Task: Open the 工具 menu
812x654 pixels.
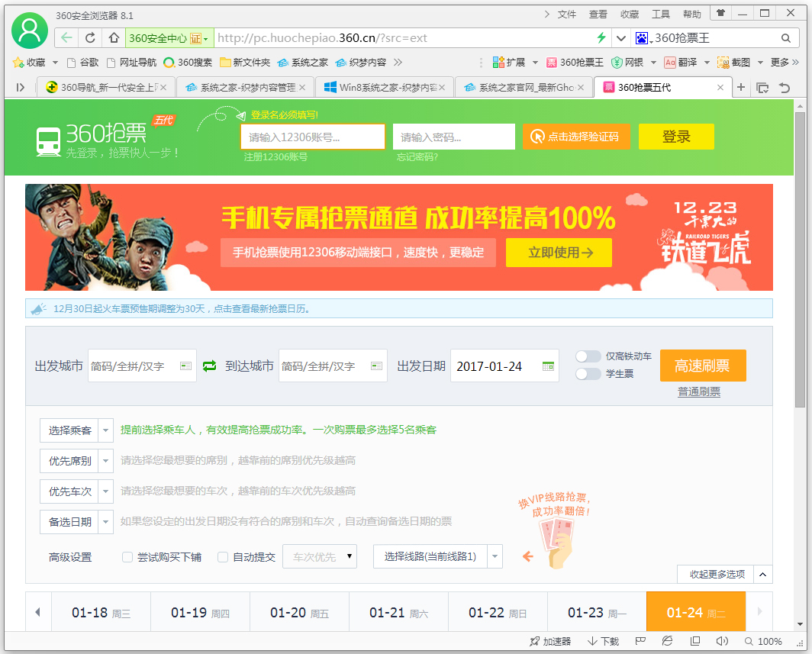Action: pyautogui.click(x=660, y=14)
